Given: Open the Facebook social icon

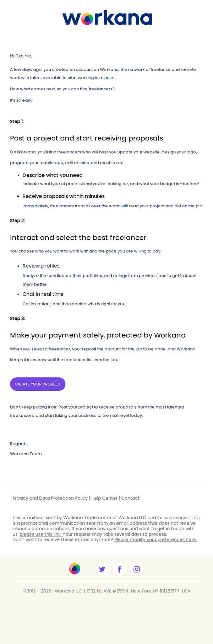Looking at the screenshot, I should (119, 569).
